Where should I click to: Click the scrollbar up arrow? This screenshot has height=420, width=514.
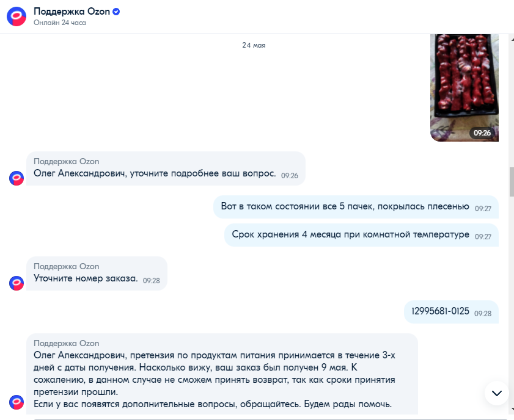[512, 38]
